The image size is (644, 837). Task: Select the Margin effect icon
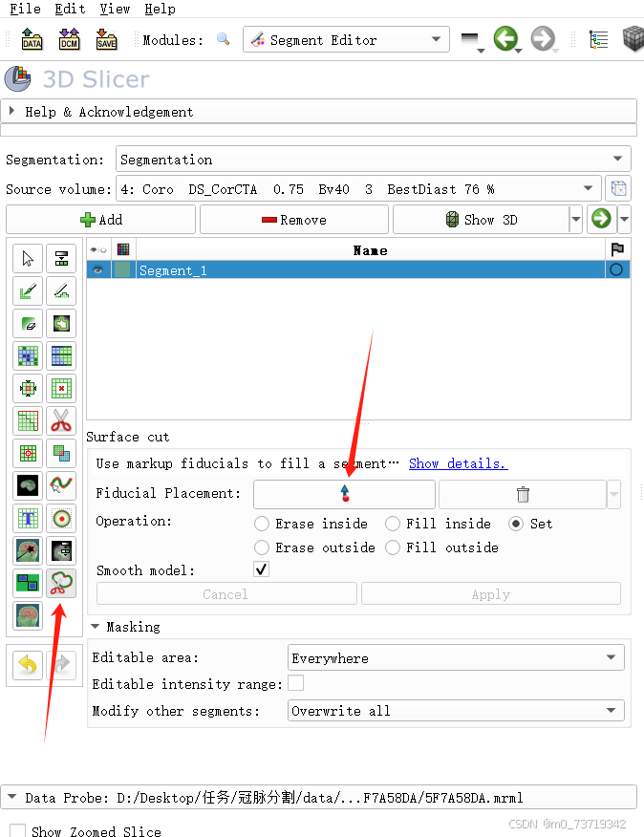(28, 389)
